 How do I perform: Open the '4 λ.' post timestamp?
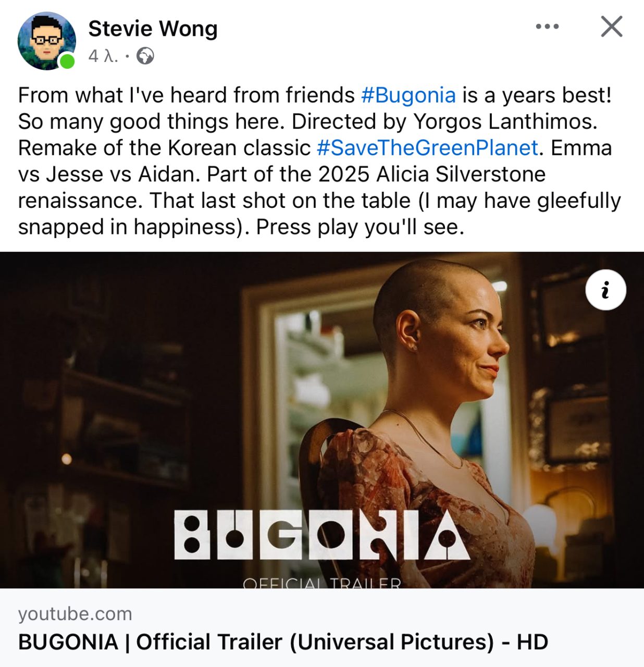[103, 56]
